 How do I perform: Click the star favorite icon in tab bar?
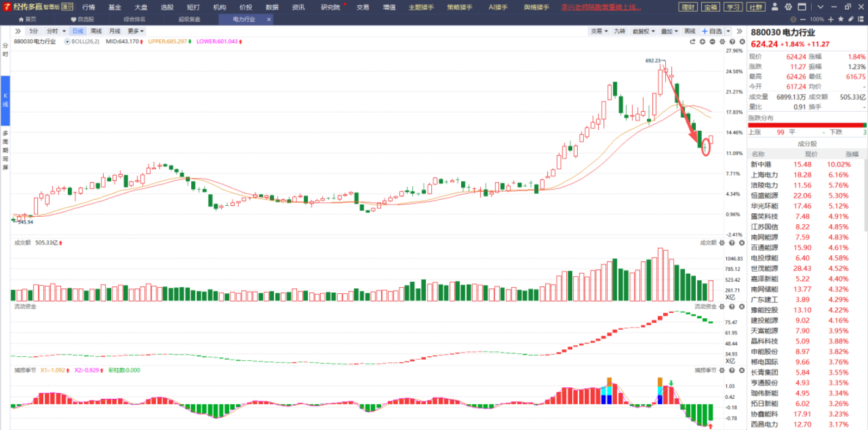pyautogui.click(x=841, y=20)
